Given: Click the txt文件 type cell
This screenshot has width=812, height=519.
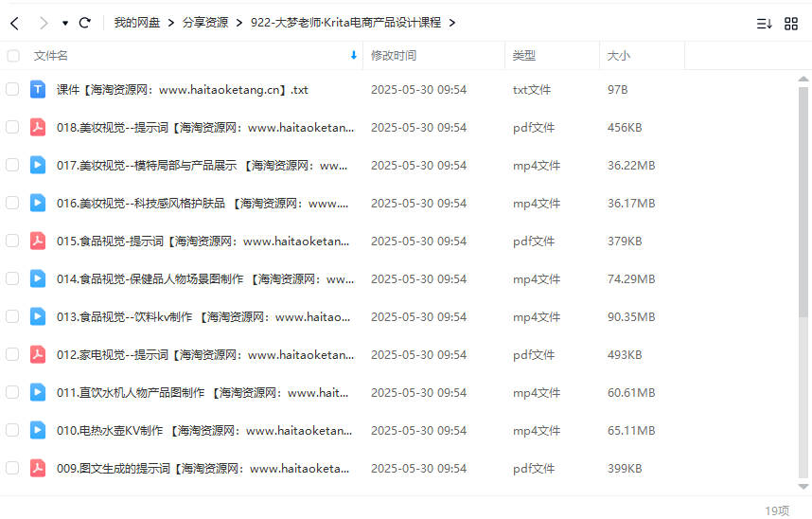Looking at the screenshot, I should click(532, 90).
